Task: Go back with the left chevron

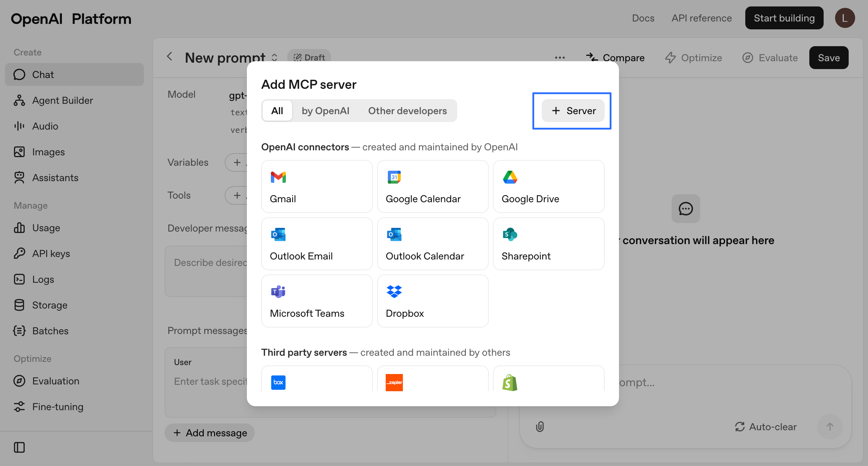Action: pos(170,57)
